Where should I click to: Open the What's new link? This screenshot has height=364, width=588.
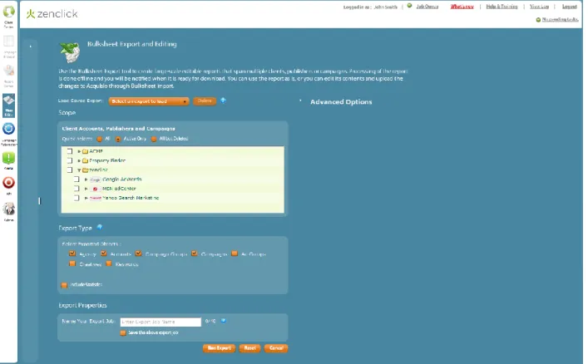(462, 7)
